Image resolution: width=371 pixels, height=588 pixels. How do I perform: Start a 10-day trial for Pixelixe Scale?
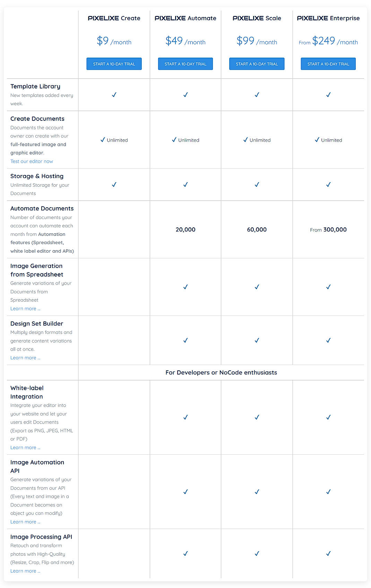pyautogui.click(x=257, y=64)
